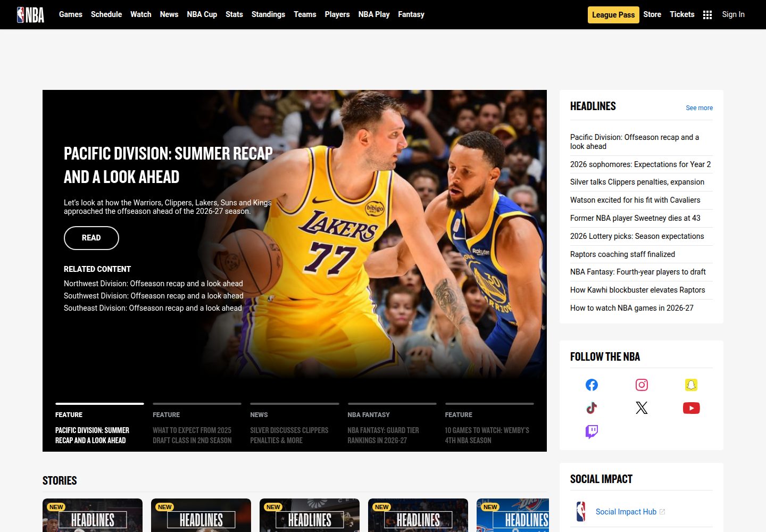766x532 pixels.
Task: Click See more in Headlines
Action: click(699, 108)
